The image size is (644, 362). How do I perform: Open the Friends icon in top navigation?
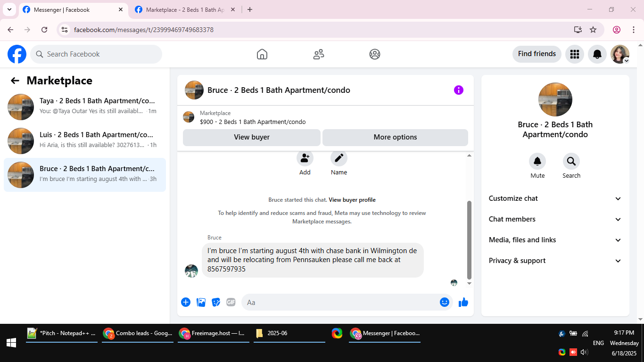pos(319,54)
